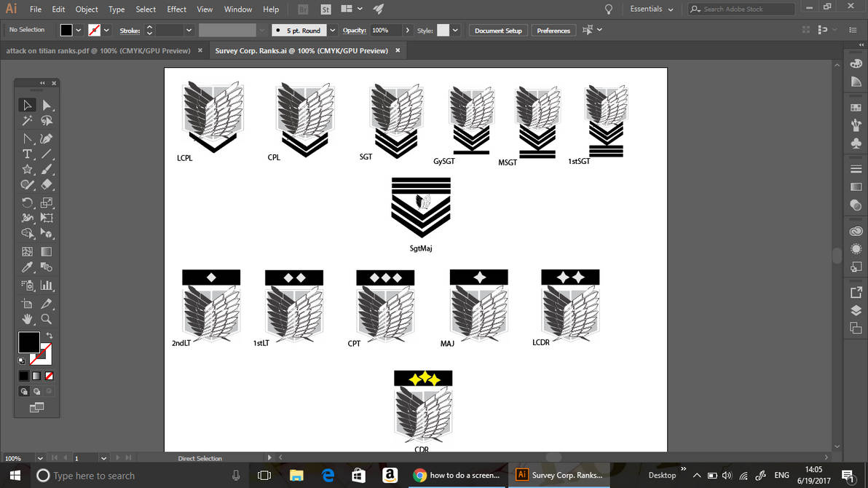
Task: Activate the Symbol Sprayer tool
Action: tap(26, 286)
